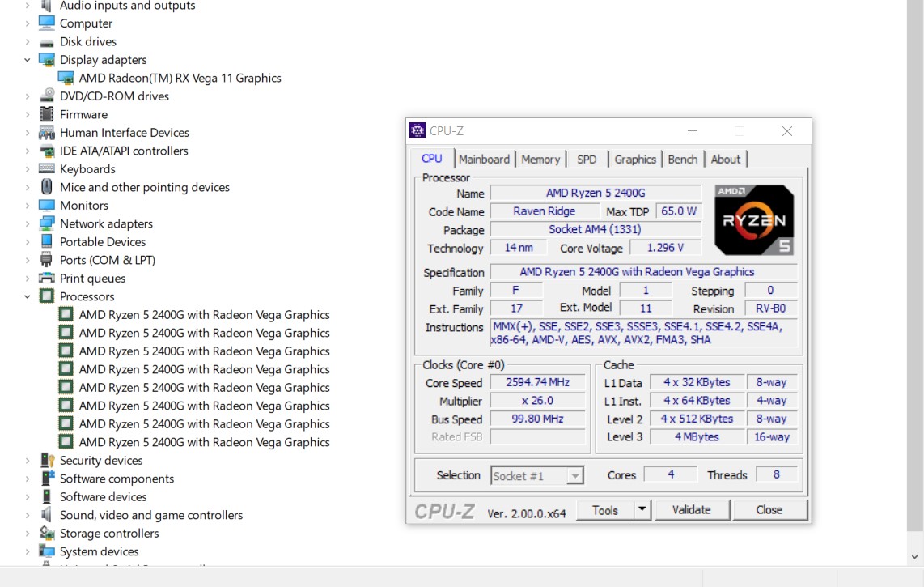Expand the Network adapters node
Screen dimensions: 924x587
[x=27, y=223]
